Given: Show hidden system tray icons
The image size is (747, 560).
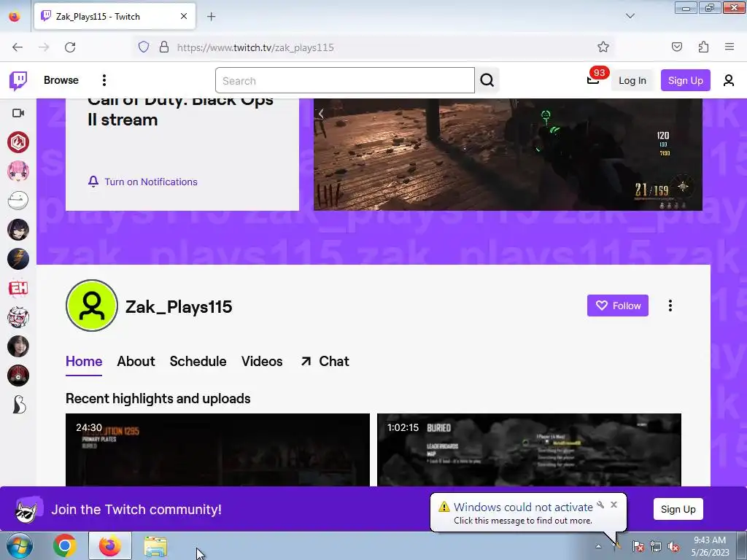Looking at the screenshot, I should coord(598,546).
